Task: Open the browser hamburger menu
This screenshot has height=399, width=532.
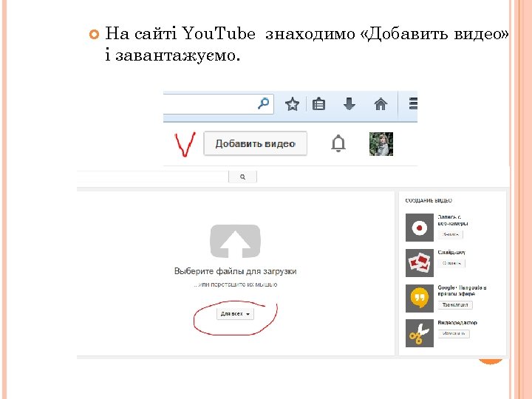Action: [x=413, y=103]
